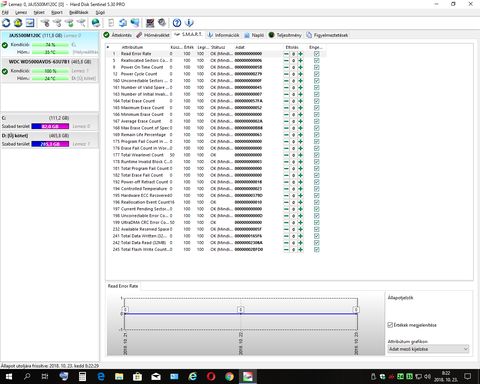480x384 pixels.
Task: Toggle enable checkbox for Read Error Rate
Action: tap(317, 54)
